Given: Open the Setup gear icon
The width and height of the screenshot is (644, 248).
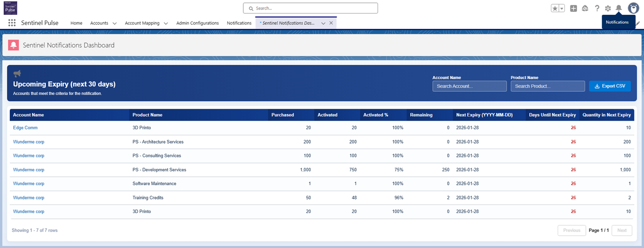Looking at the screenshot, I should 608,8.
